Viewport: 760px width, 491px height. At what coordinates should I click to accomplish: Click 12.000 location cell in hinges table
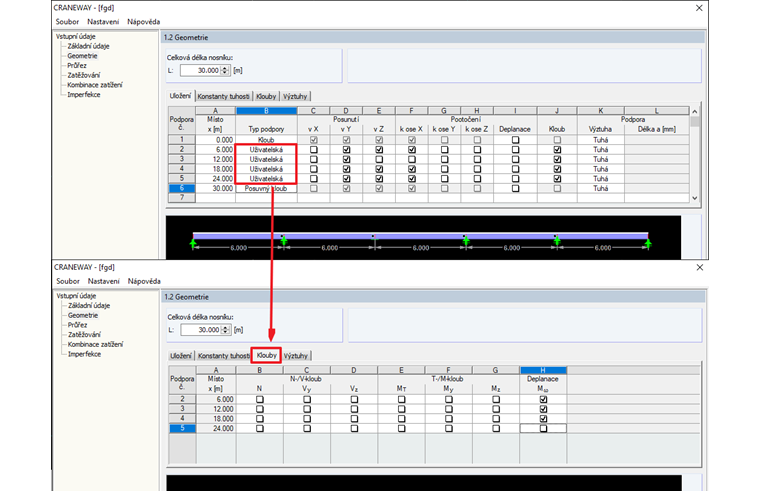pos(216,409)
